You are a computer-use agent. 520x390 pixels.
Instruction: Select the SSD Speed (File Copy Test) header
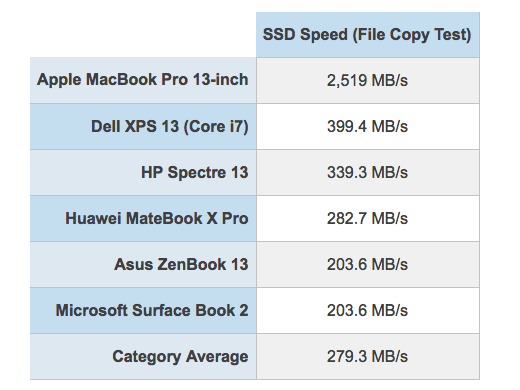[368, 35]
